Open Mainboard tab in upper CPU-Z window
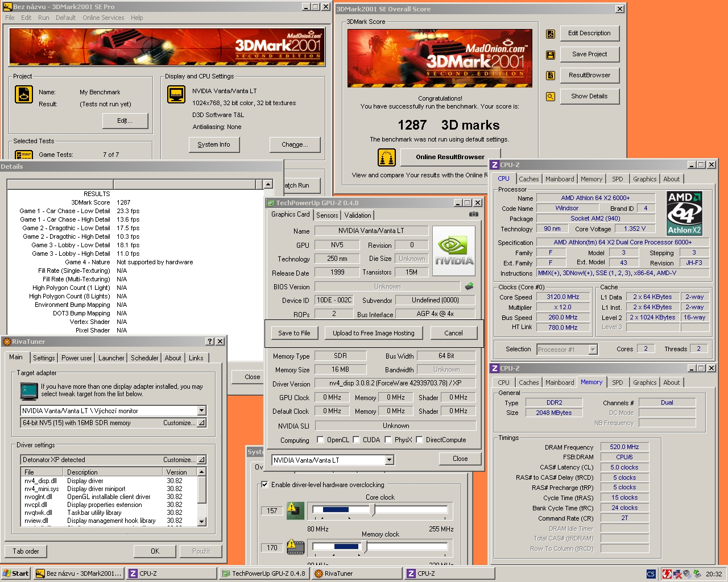728x582 pixels. pyautogui.click(x=560, y=179)
